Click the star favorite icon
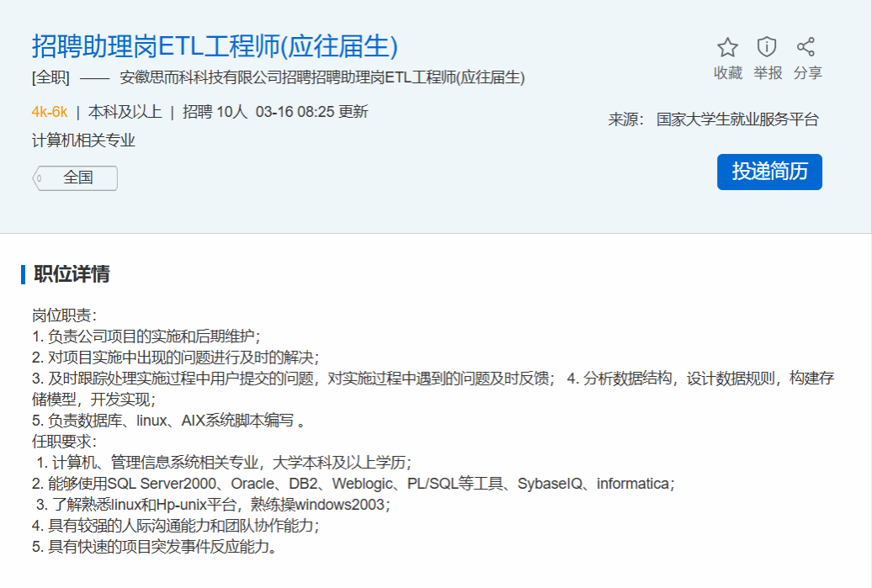Screen dimensions: 872x588 pos(727,47)
